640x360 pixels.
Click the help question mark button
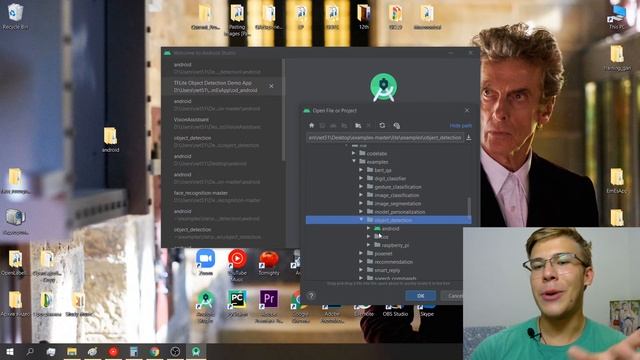coord(311,296)
